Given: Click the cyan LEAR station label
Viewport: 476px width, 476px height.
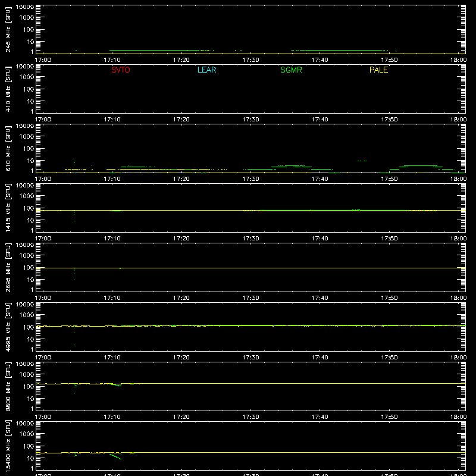Looking at the screenshot, I should [206, 70].
